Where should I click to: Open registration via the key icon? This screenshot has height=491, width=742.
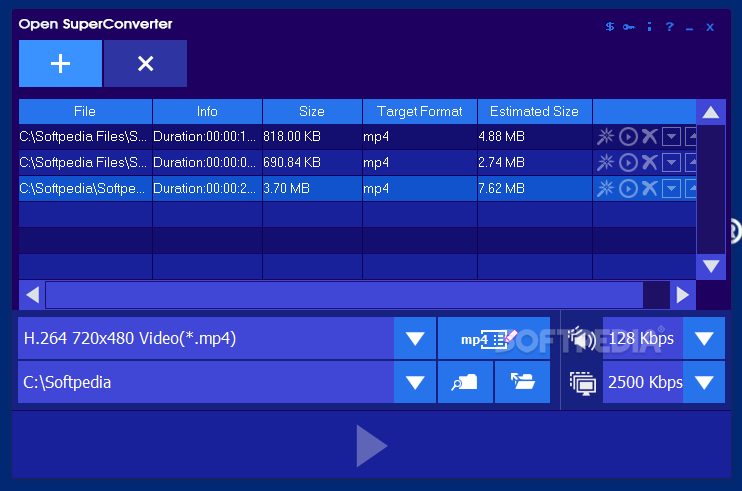tap(629, 27)
